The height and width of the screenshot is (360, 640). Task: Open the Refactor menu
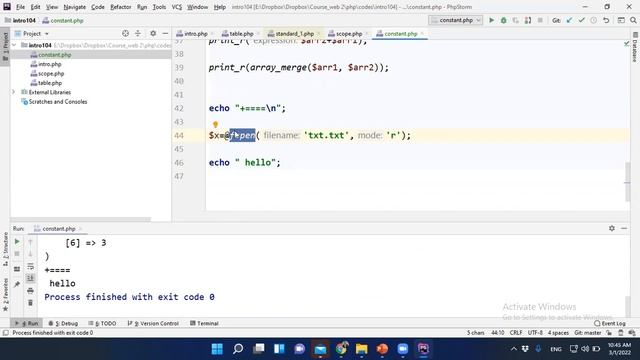(x=120, y=7)
